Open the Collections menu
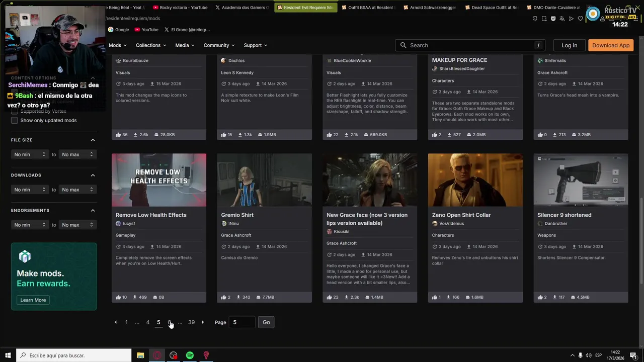 pos(151,45)
